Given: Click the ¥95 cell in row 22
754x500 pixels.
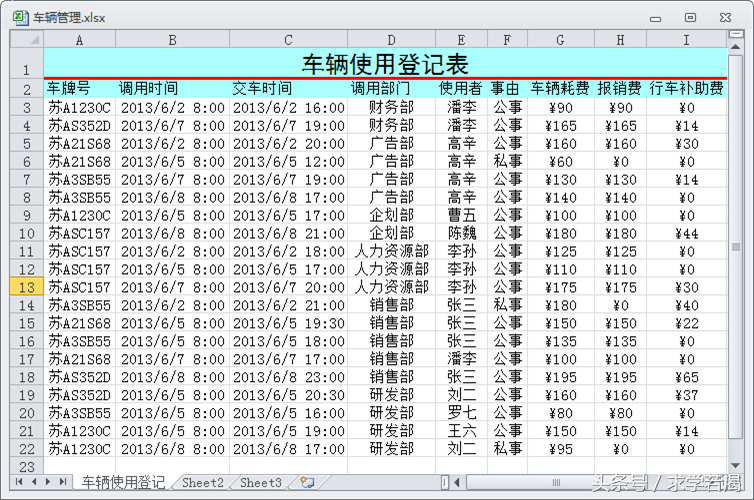Looking at the screenshot, I should click(561, 449).
